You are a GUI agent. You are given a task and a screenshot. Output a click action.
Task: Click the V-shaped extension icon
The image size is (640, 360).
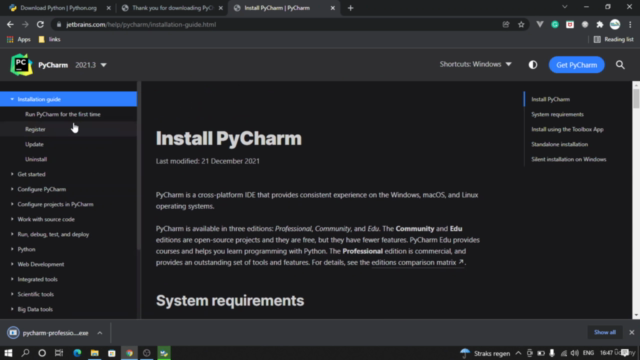pyautogui.click(x=540, y=24)
